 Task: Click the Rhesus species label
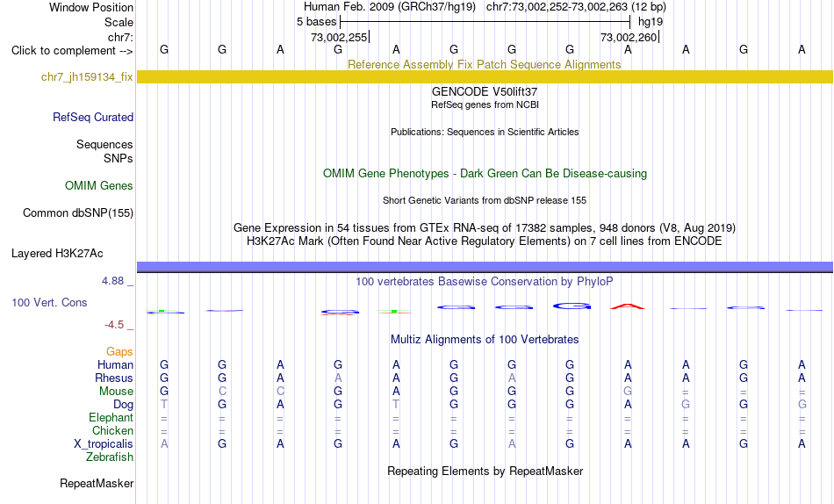tap(114, 378)
